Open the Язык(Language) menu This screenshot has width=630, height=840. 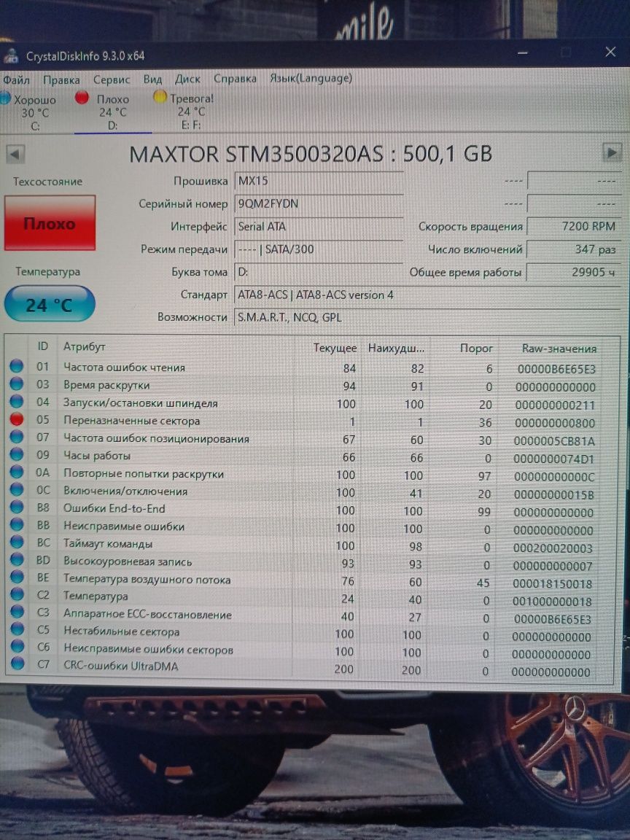[311, 78]
